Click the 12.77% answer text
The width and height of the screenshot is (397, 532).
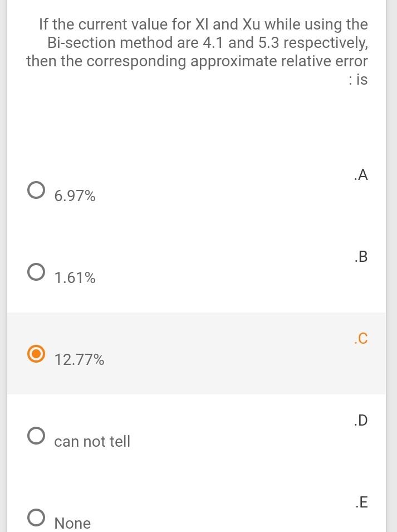point(79,360)
